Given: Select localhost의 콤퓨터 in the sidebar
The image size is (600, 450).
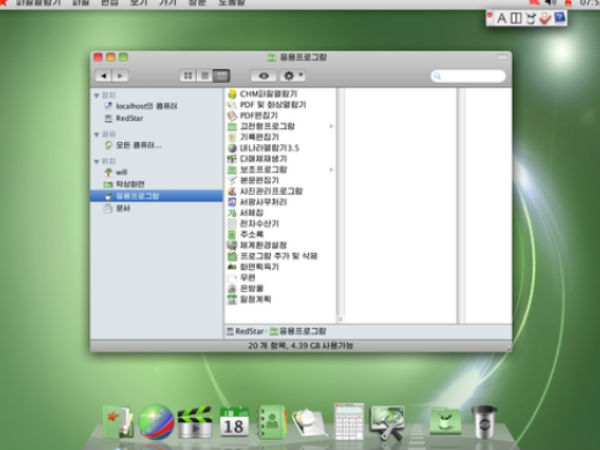Looking at the screenshot, I should 141,106.
